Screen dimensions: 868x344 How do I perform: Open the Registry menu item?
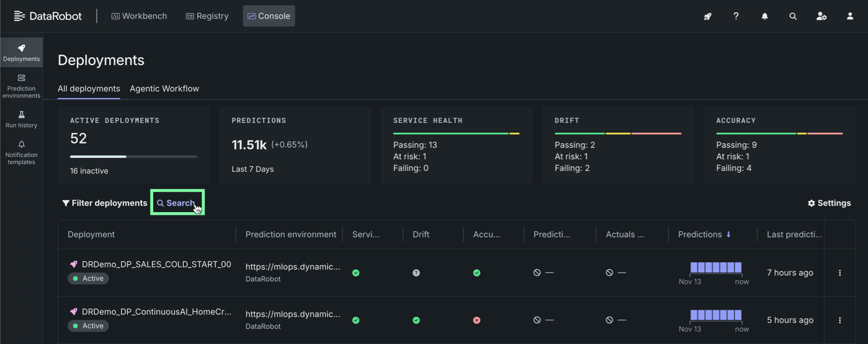click(x=207, y=16)
